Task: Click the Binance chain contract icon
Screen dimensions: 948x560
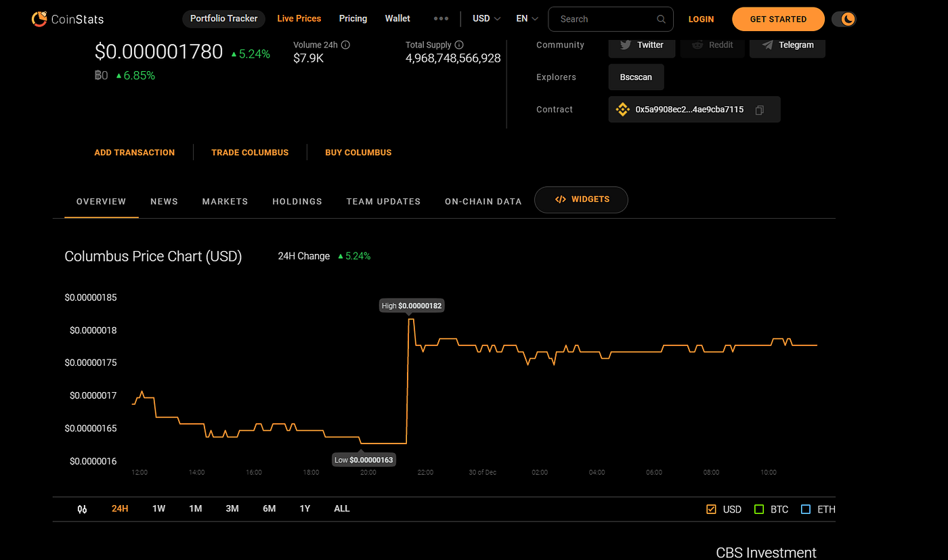Action: coord(622,109)
